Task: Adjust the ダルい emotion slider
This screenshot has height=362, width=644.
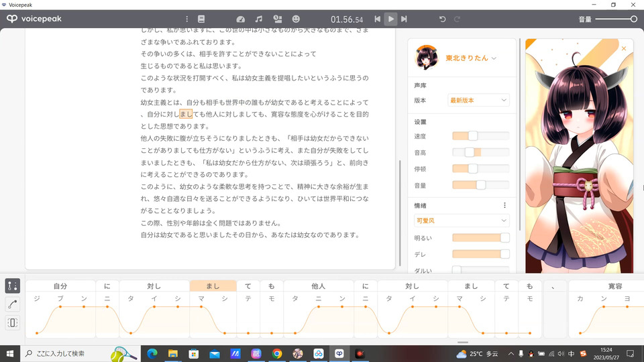Action: point(480,270)
